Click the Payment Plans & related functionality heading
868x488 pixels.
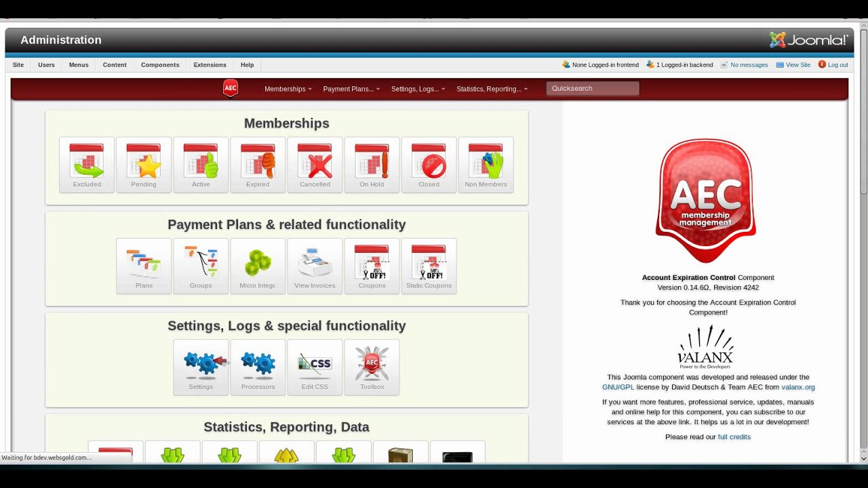tap(287, 224)
